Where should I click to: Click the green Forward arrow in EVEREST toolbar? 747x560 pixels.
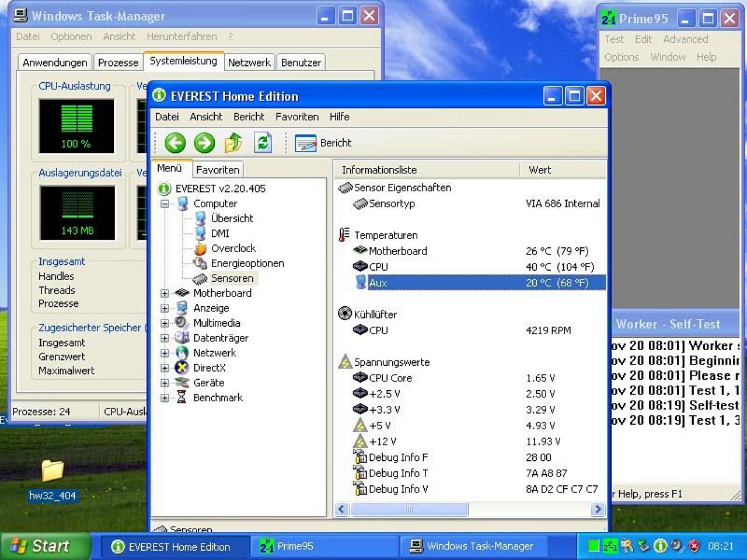pos(204,143)
